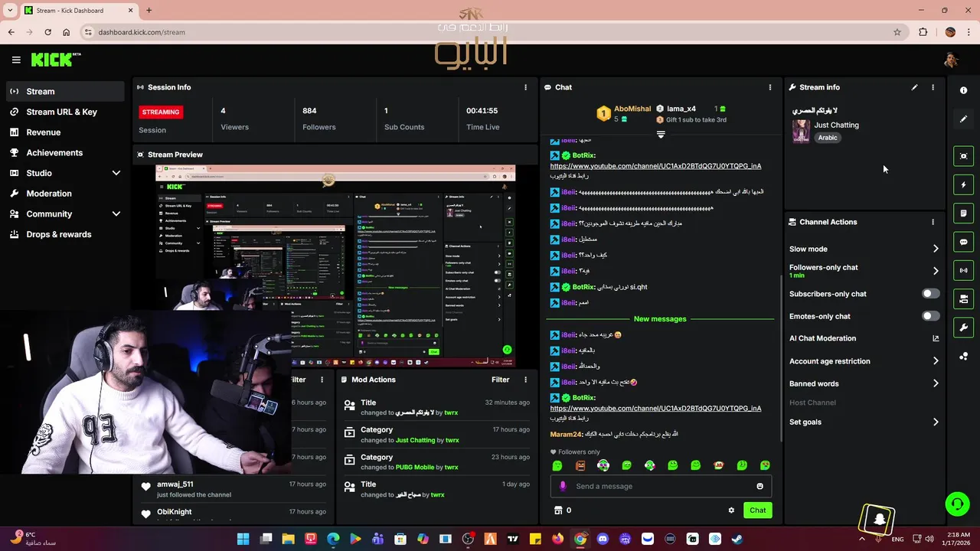980x551 pixels.
Task: Open a new browser tab
Action: (149, 10)
